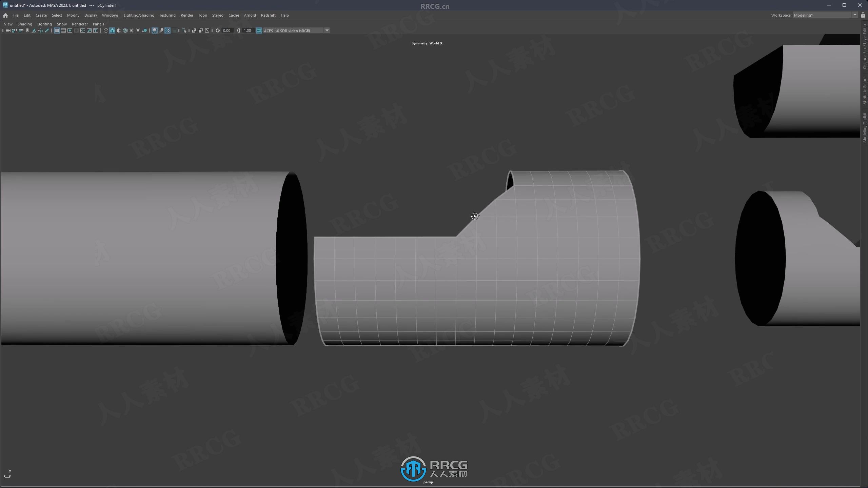Enable Wireframe on Shaded icon

[125, 30]
